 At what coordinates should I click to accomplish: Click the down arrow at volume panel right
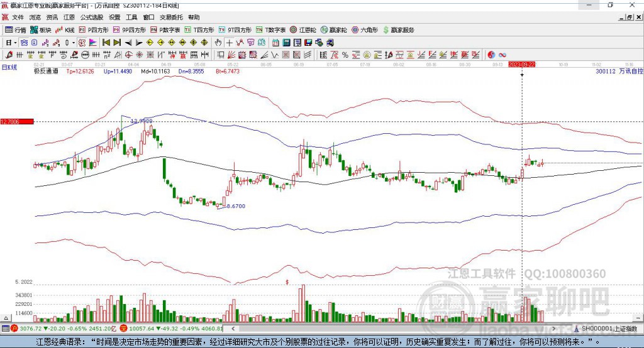coord(638,318)
